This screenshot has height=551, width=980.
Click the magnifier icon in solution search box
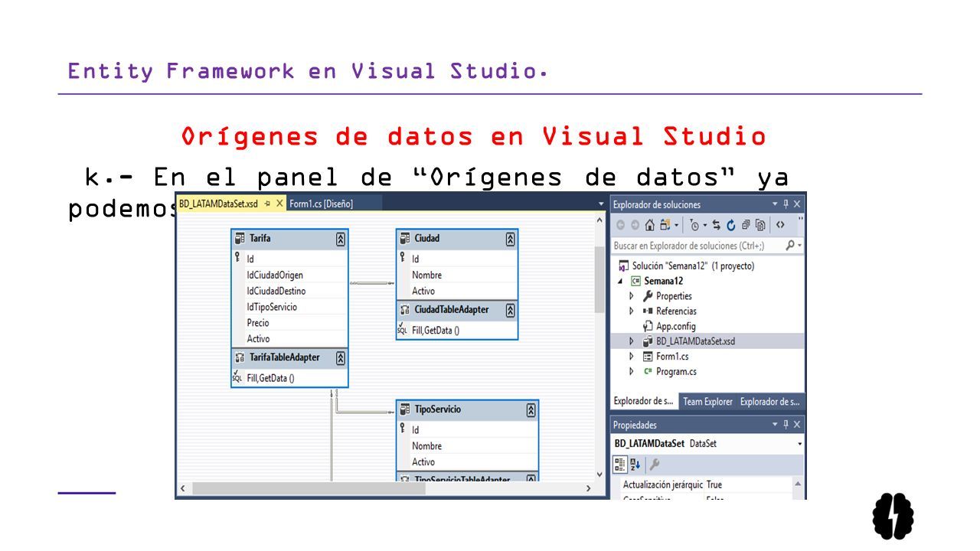point(790,246)
